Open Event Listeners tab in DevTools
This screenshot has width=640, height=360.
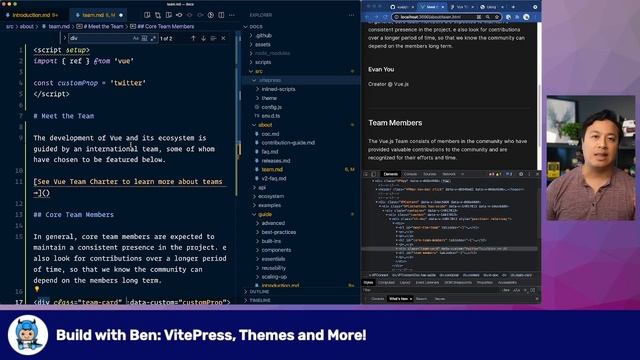[x=427, y=282]
